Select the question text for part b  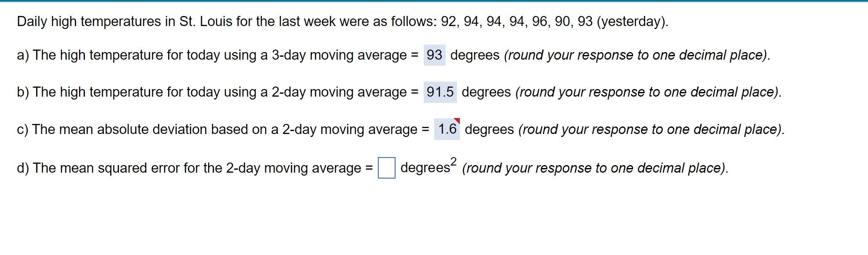(x=210, y=92)
